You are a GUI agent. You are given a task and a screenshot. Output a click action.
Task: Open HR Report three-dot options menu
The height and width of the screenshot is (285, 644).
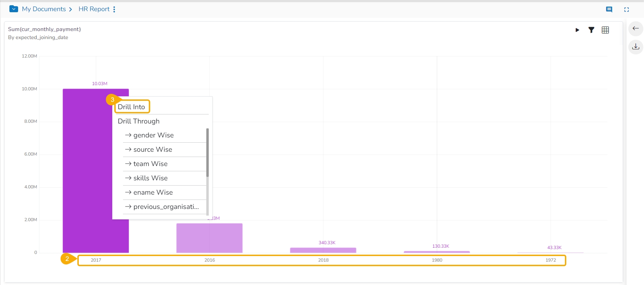(114, 9)
